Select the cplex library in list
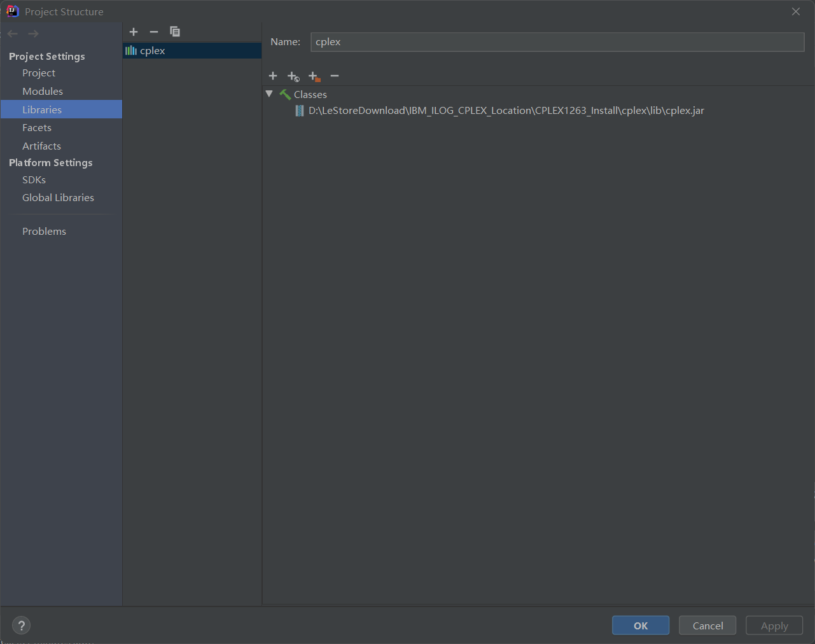The image size is (815, 644). coord(192,50)
